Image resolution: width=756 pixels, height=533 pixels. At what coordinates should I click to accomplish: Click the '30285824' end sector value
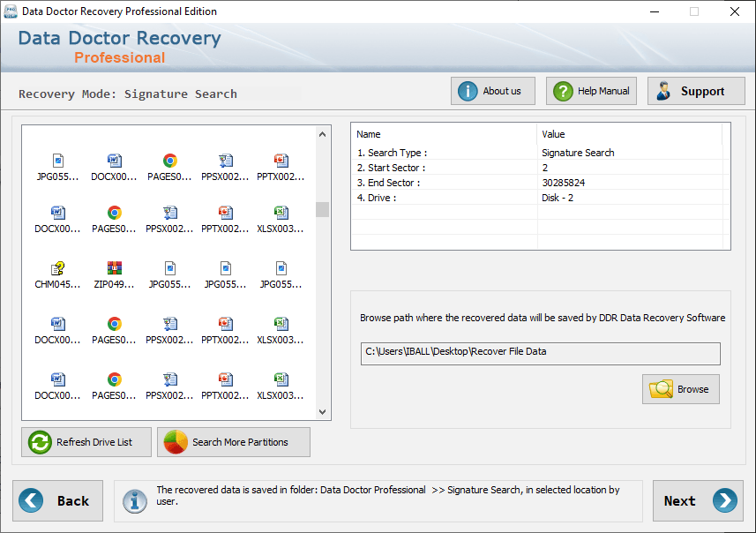click(563, 183)
